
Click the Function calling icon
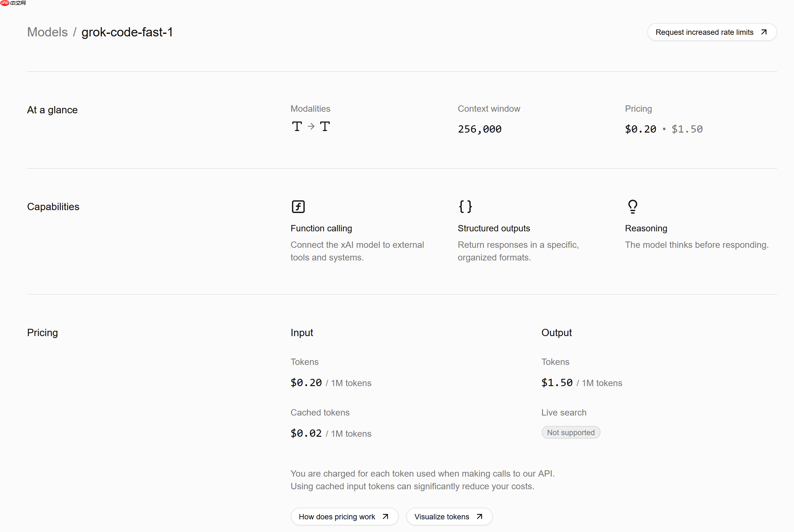point(298,206)
